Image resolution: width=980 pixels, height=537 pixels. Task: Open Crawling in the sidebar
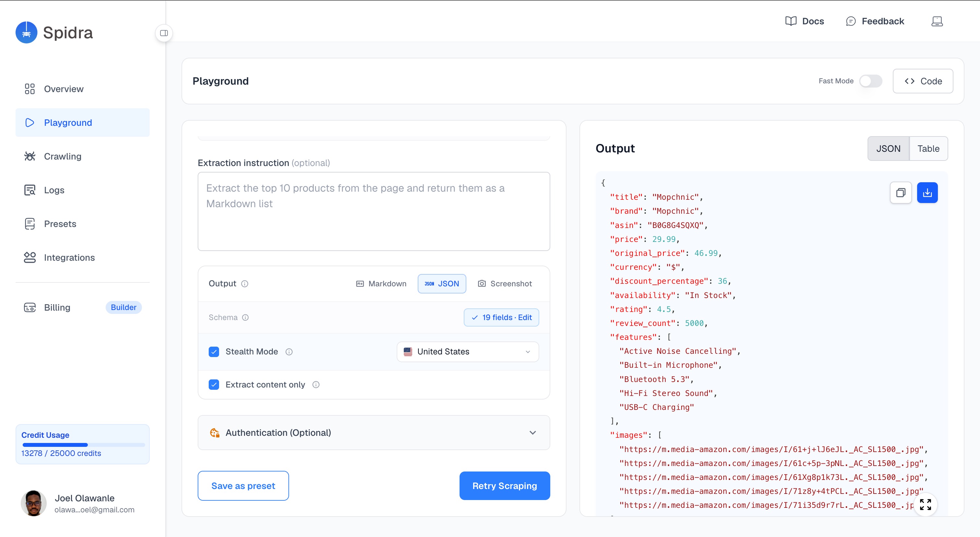(x=83, y=156)
